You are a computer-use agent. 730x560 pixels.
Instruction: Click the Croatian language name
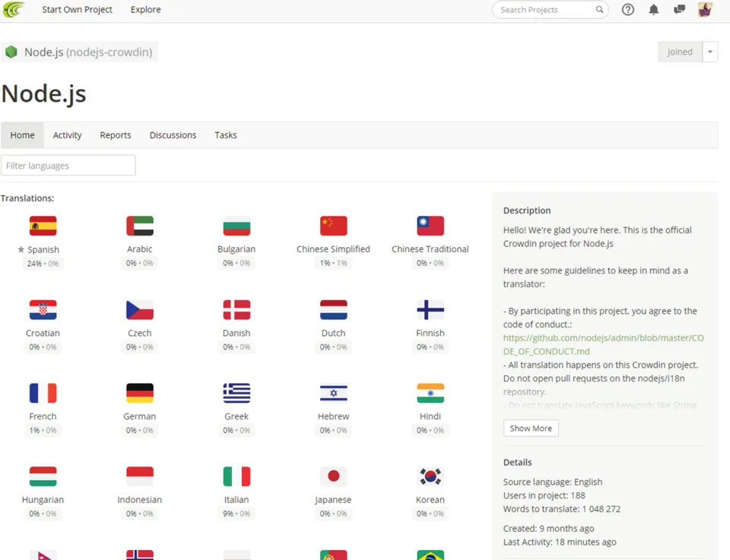click(x=43, y=333)
